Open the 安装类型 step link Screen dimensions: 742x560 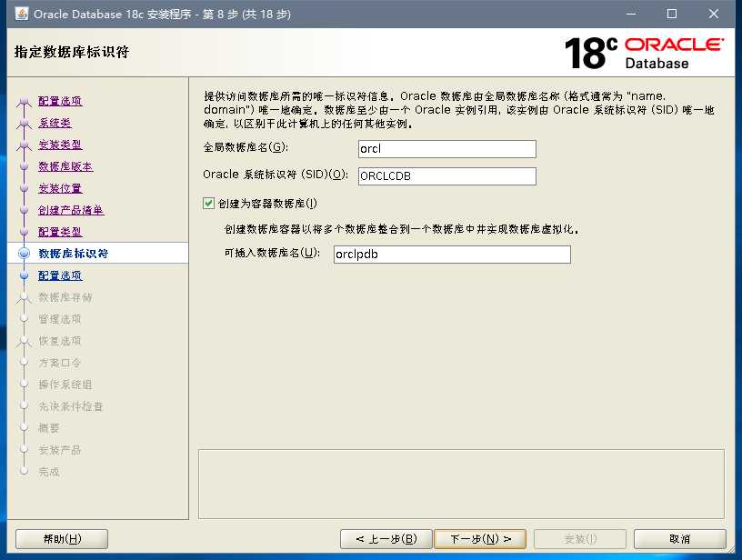tap(60, 145)
